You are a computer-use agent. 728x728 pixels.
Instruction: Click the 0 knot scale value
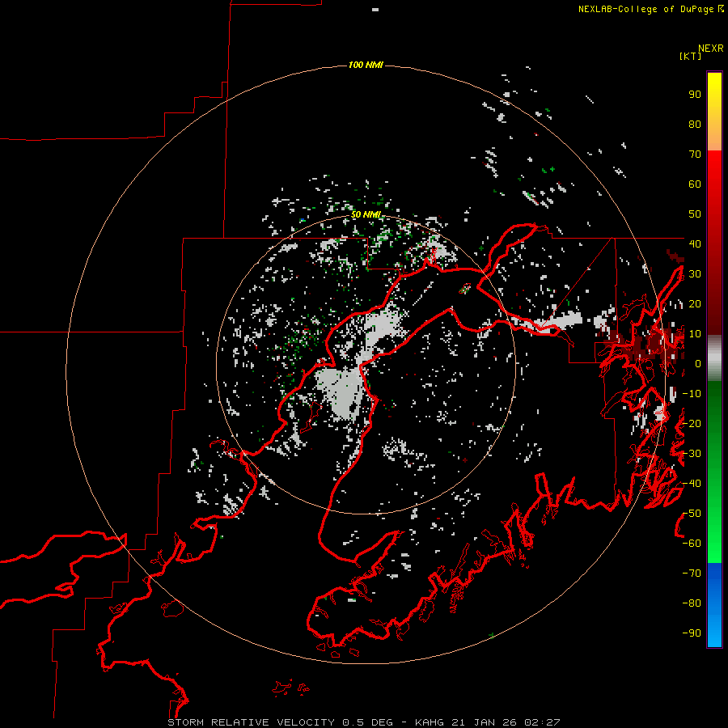click(x=697, y=363)
